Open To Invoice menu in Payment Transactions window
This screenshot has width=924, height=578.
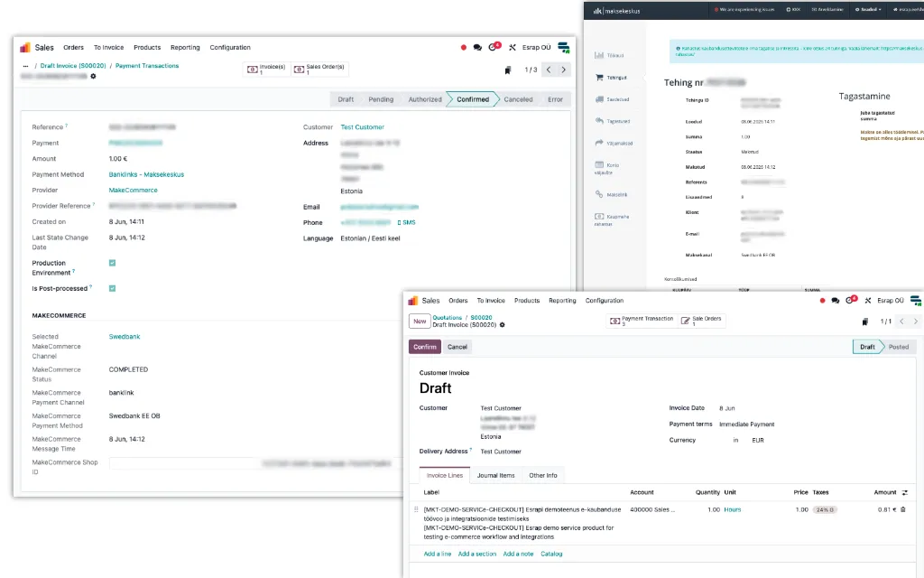[108, 48]
